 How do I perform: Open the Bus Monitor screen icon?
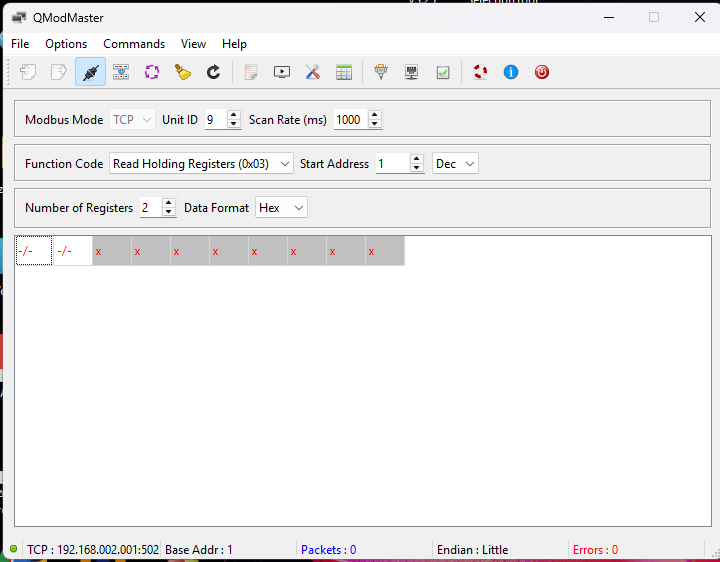tap(281, 72)
